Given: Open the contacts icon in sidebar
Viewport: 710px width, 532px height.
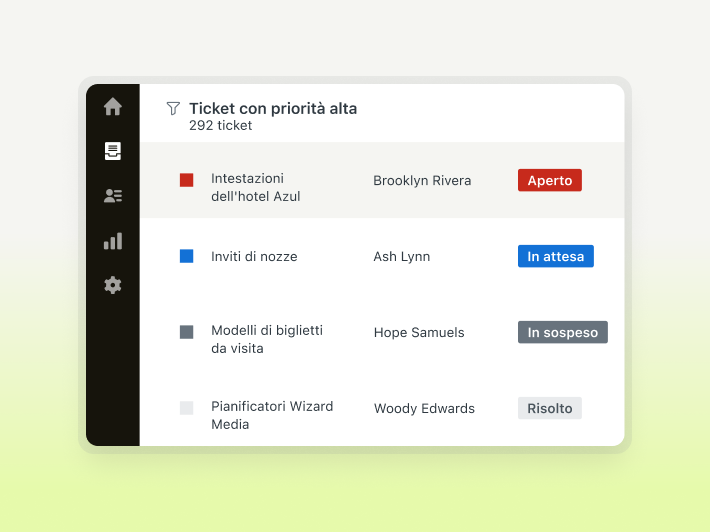Looking at the screenshot, I should 113,196.
